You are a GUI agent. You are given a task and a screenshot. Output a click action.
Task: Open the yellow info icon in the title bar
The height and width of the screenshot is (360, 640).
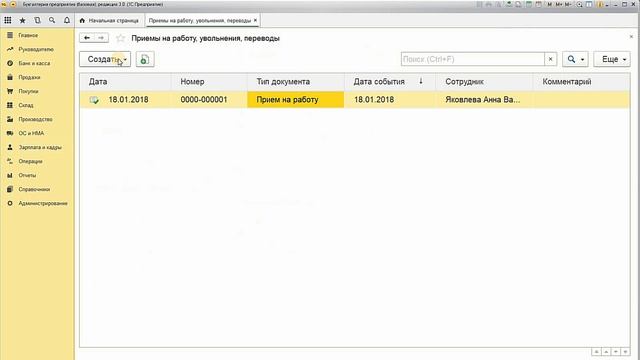pos(600,4)
